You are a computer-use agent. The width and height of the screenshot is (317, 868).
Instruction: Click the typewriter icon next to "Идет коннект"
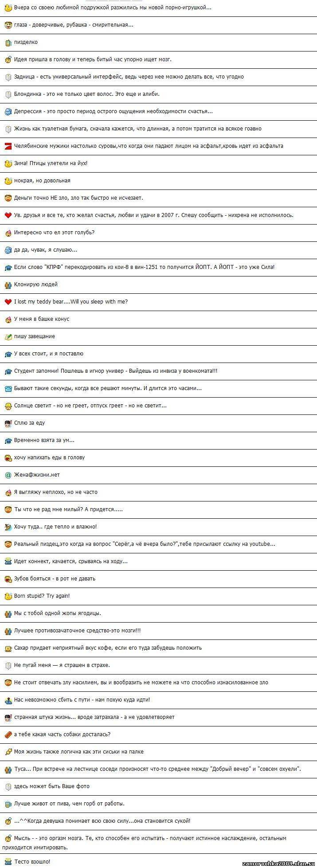click(8, 561)
